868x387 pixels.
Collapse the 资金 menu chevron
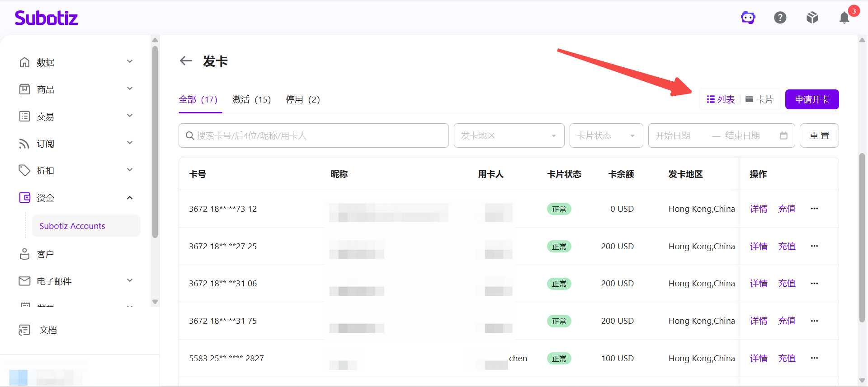[x=130, y=197]
